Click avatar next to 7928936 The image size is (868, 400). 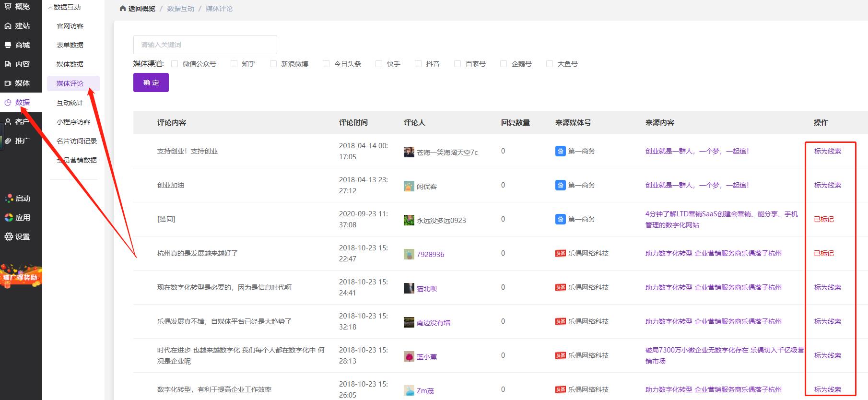point(409,254)
